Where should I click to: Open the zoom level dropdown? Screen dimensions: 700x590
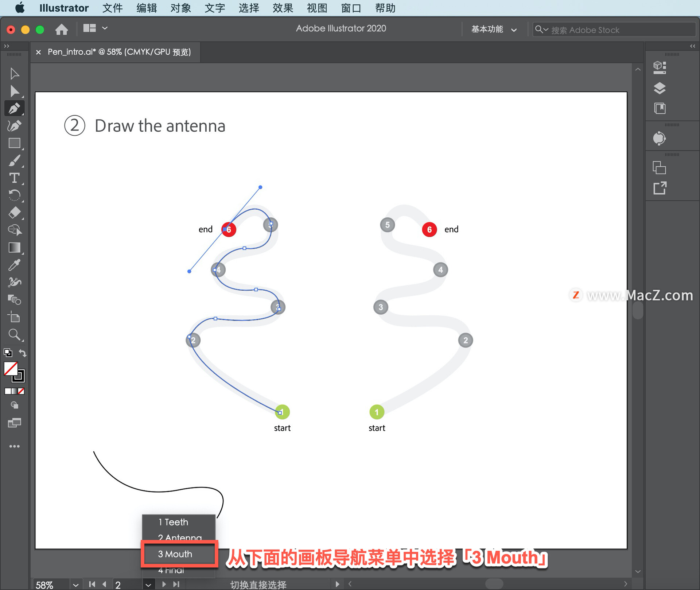click(x=75, y=585)
